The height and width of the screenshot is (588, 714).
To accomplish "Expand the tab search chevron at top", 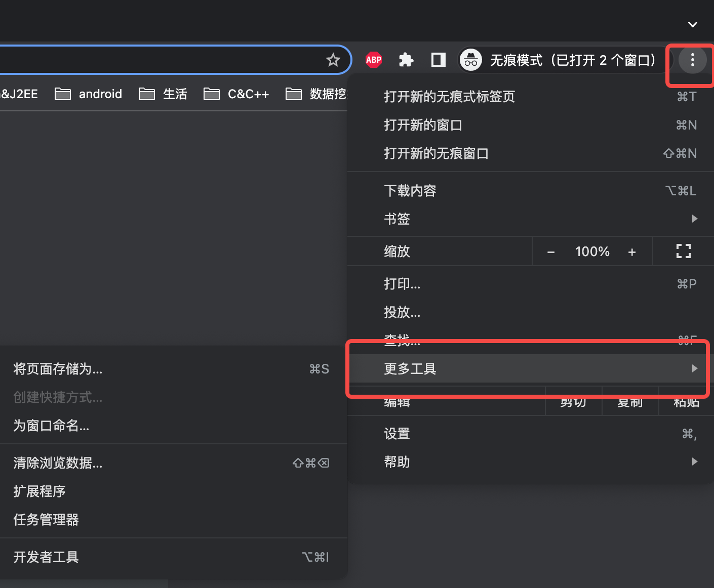I will click(x=692, y=24).
